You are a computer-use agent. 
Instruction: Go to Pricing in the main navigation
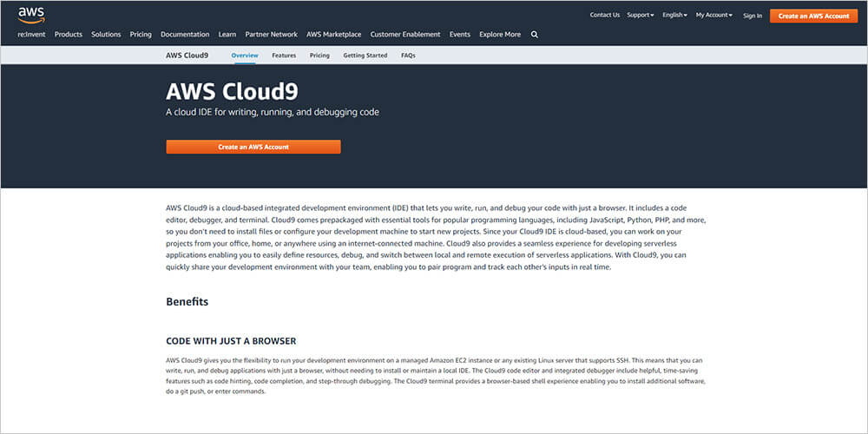tap(141, 35)
